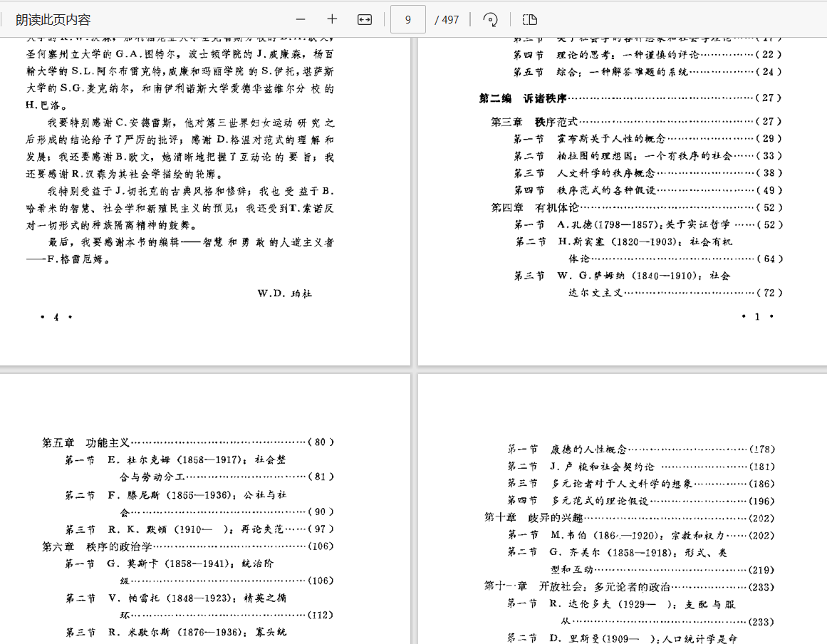This screenshot has width=827, height=644.
Task: Click the entry 人文科学的秩序概念
Action: click(647, 173)
